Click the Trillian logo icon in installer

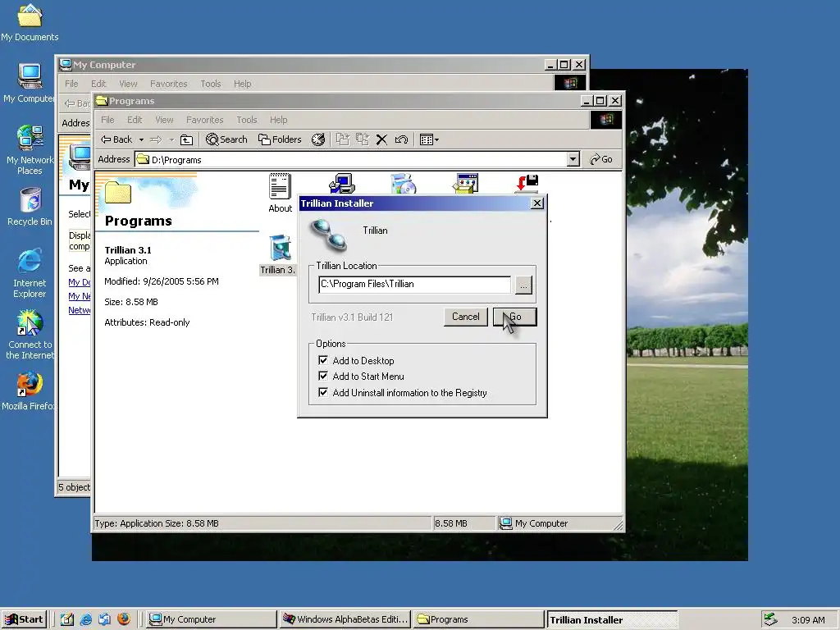tap(328, 235)
